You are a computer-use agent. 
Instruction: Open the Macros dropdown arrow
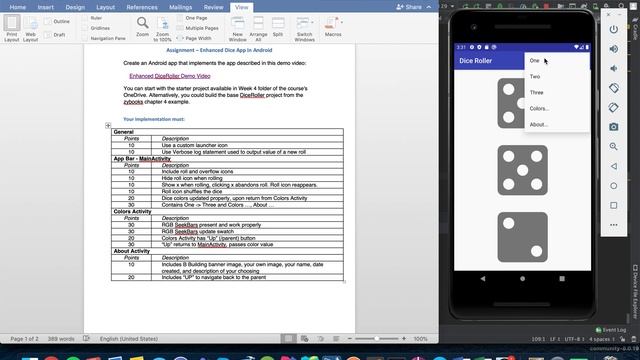point(342,22)
